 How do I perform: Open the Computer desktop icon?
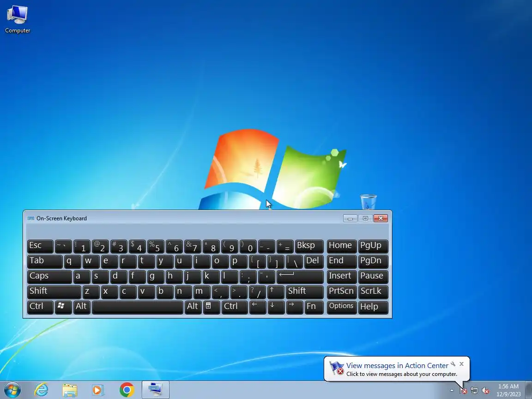coord(17,20)
